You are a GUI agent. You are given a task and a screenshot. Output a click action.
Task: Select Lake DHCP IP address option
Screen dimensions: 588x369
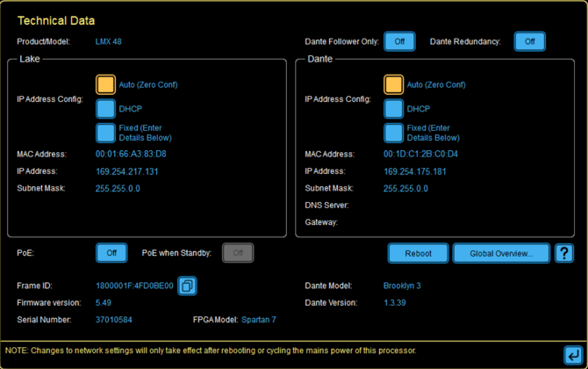105,109
